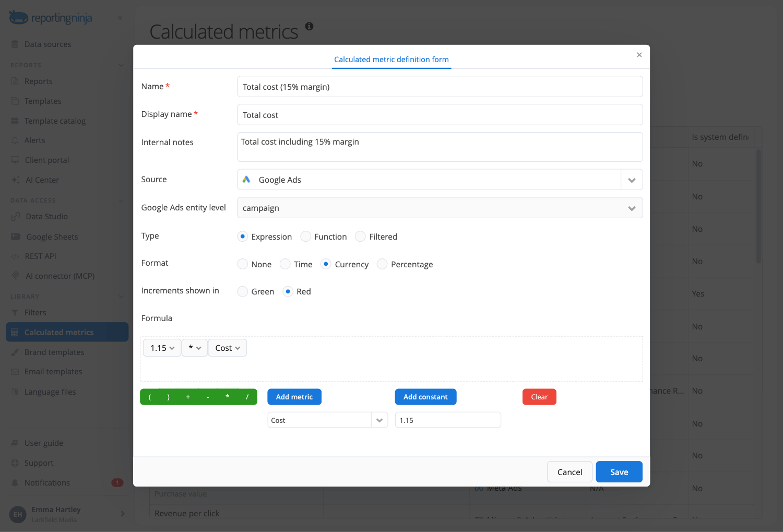Click the Reports icon in the sidebar

(x=15, y=81)
